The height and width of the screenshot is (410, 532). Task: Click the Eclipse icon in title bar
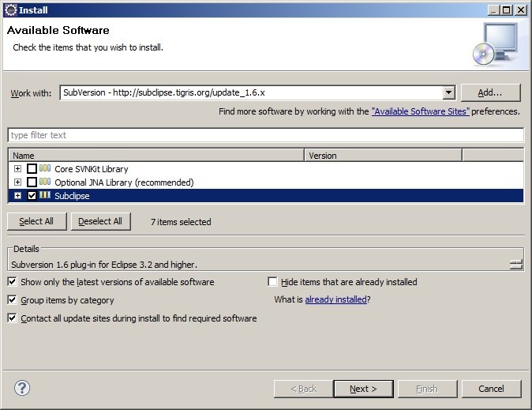[x=10, y=9]
